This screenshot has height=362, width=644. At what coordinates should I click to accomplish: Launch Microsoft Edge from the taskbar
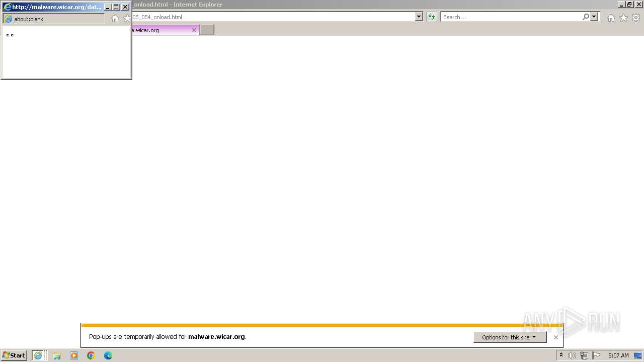click(x=108, y=355)
